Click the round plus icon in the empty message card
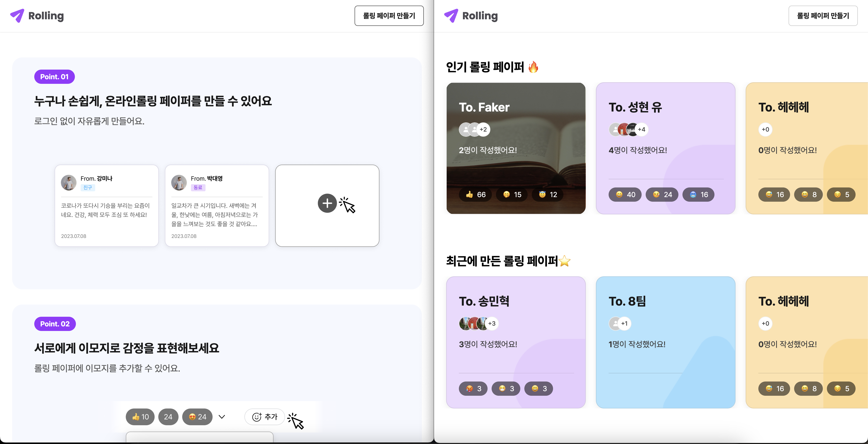The image size is (868, 444). [327, 203]
